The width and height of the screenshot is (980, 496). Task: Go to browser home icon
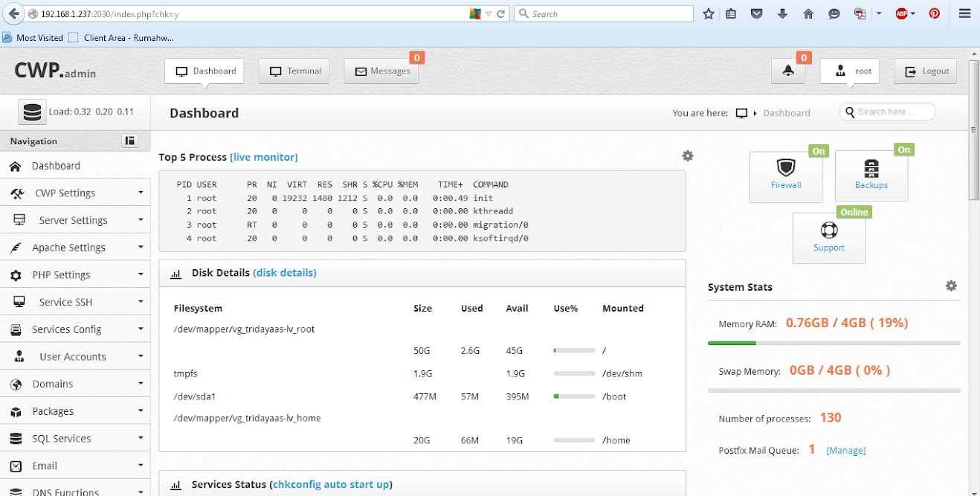(x=808, y=13)
